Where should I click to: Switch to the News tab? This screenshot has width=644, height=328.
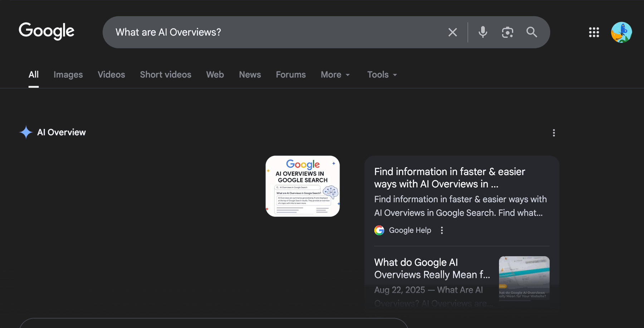(250, 74)
